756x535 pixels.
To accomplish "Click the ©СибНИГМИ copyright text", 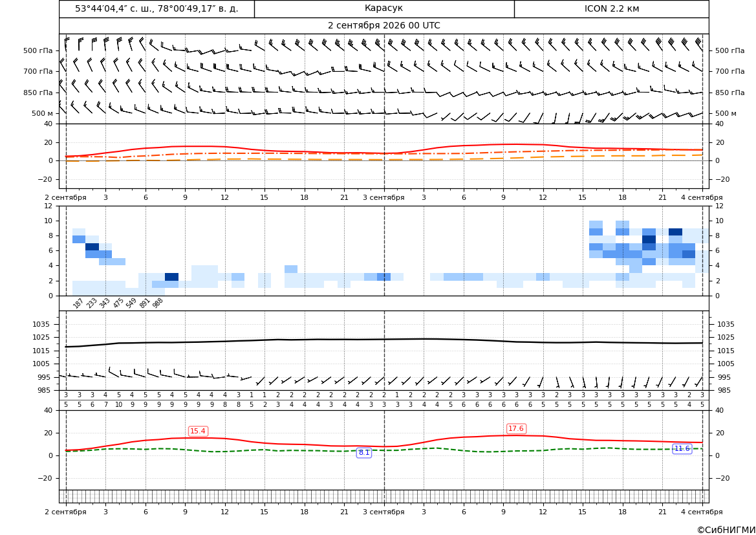I will click(726, 530).
